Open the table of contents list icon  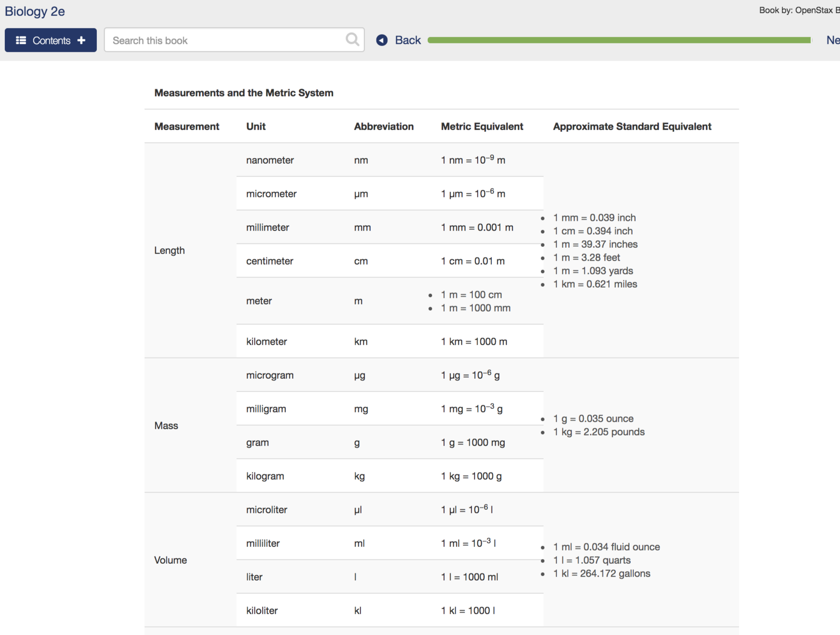tap(20, 40)
